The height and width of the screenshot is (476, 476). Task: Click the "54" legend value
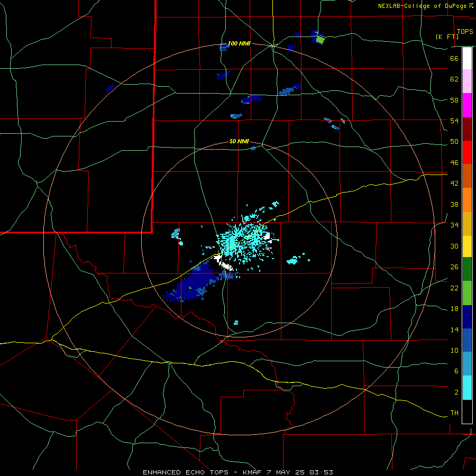click(454, 121)
